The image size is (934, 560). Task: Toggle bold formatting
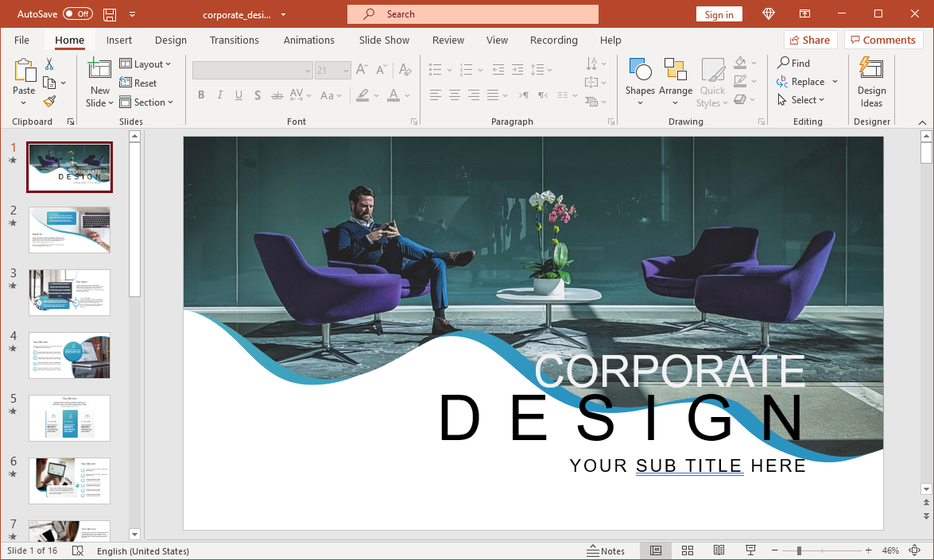click(201, 95)
